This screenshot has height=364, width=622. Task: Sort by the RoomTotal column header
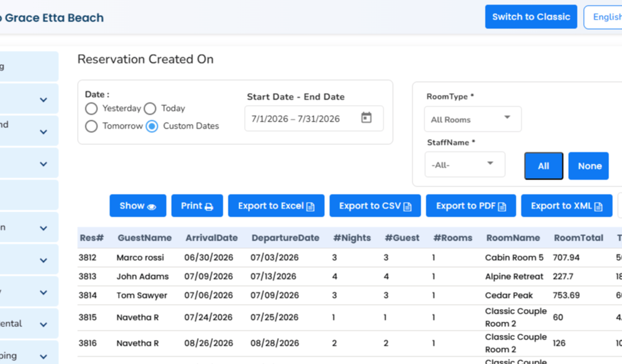coord(578,238)
